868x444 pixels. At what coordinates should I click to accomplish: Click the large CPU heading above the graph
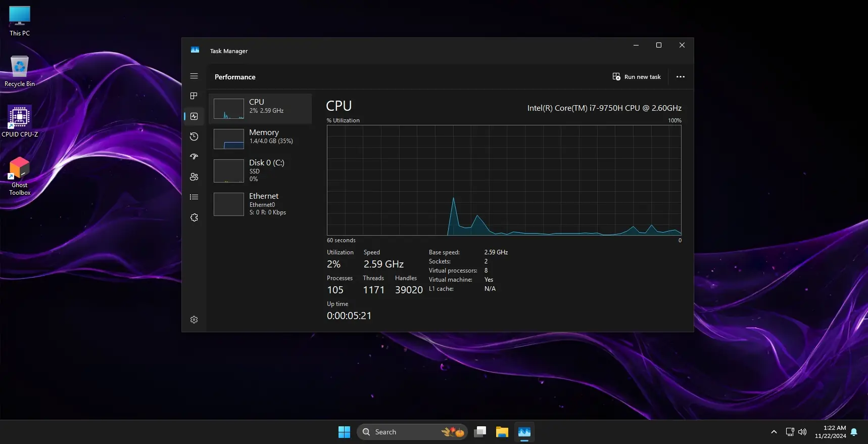click(339, 106)
